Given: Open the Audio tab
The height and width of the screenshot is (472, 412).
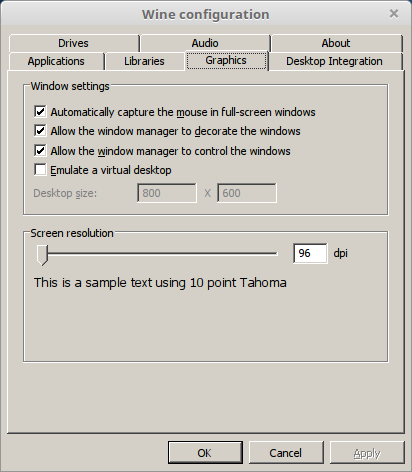Looking at the screenshot, I should tap(205, 43).
